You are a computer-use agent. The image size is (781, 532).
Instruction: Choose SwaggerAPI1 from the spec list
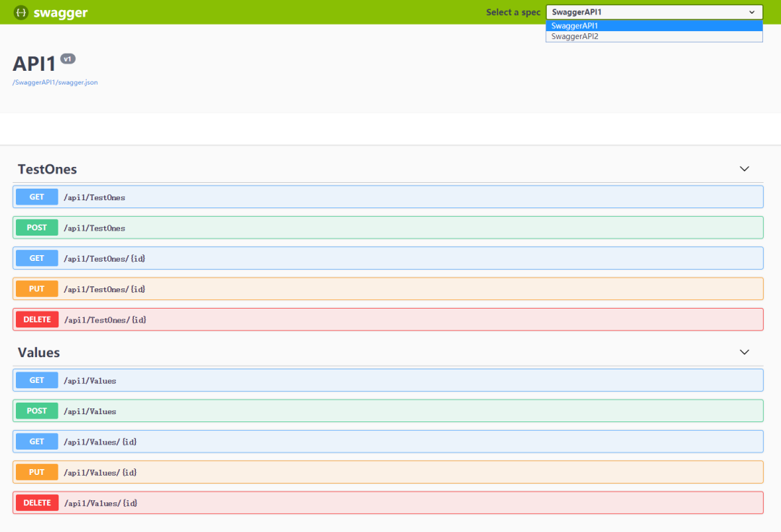(x=654, y=26)
